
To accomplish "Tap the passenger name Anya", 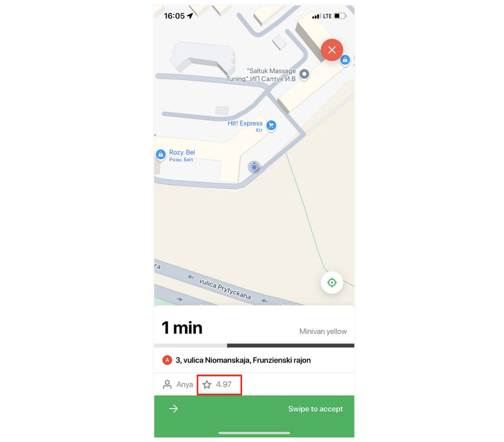I will [x=185, y=384].
